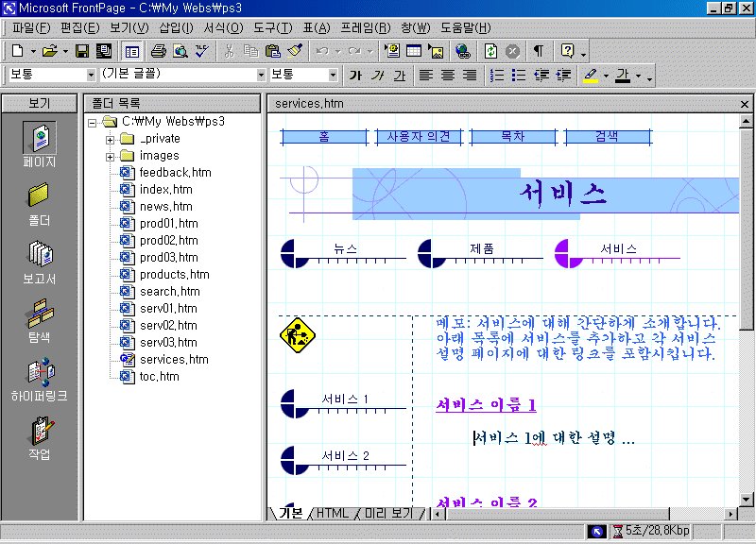
Task: Open Preview in Browser icon
Action: [180, 51]
